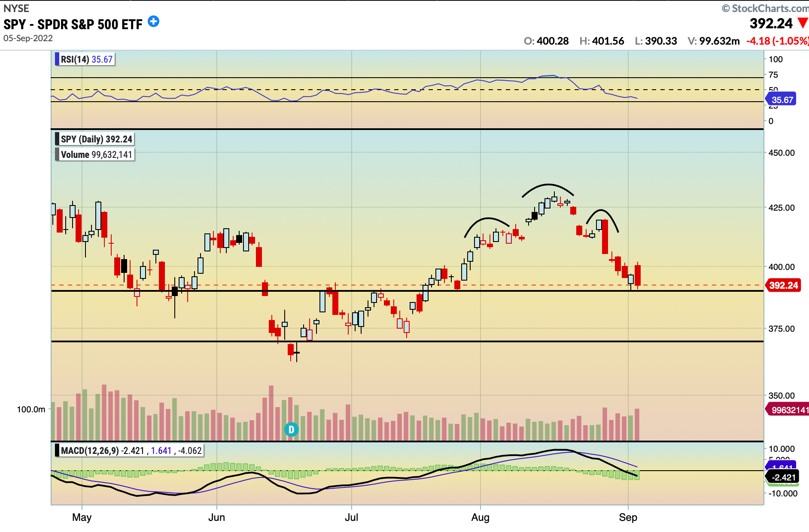The image size is (809, 532).
Task: Click the Volume legend color bar icon
Action: [58, 154]
